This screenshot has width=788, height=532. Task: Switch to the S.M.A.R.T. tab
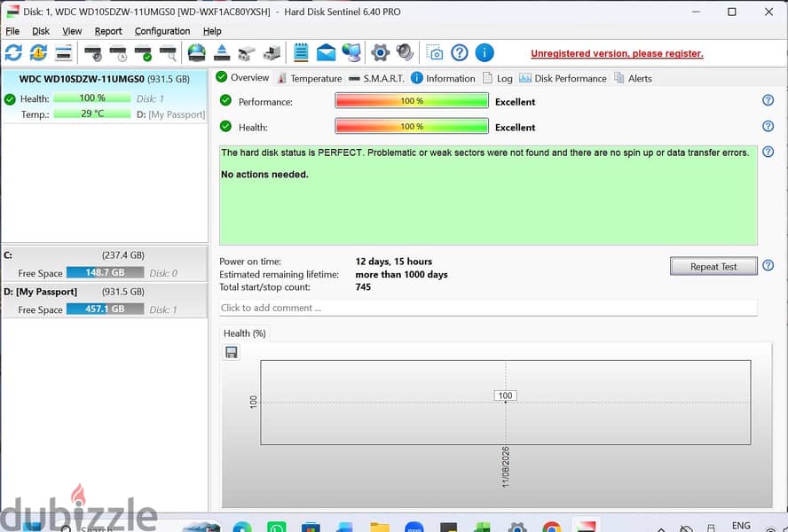click(x=377, y=78)
